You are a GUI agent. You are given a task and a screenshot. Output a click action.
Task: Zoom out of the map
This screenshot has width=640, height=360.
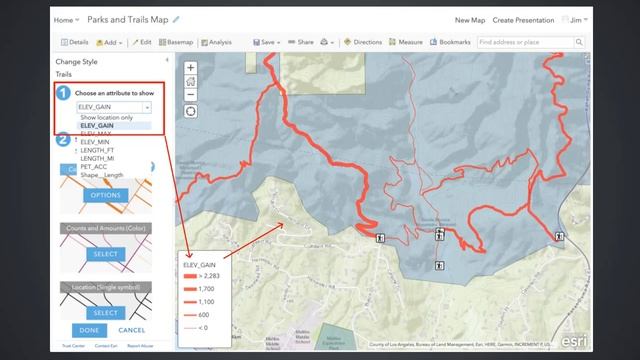(191, 95)
